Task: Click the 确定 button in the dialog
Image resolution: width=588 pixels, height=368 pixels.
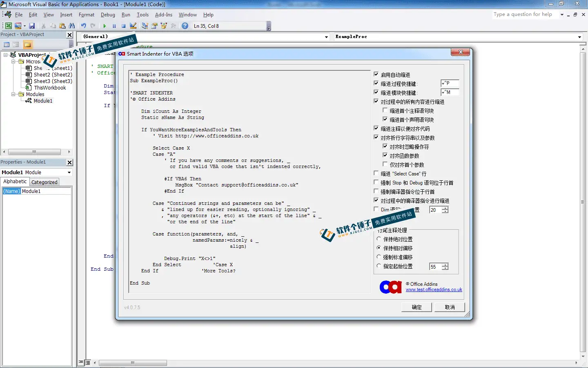Action: (x=416, y=307)
